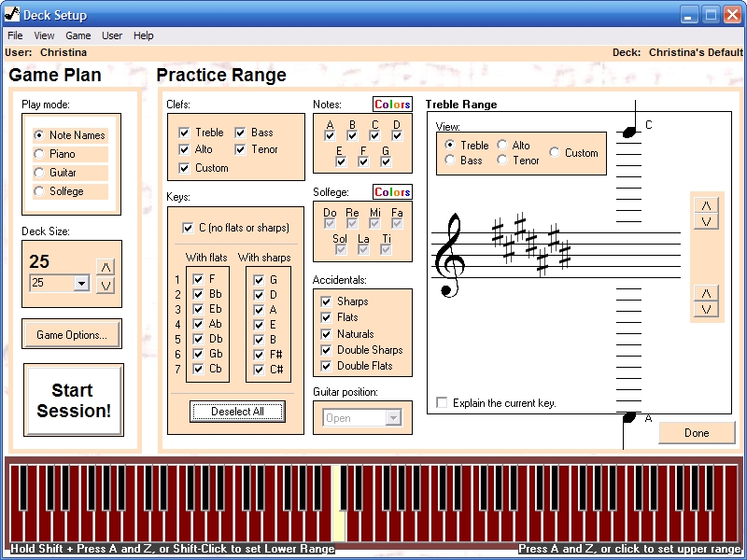Toggle the Treble clef checkbox
The height and width of the screenshot is (560, 747).
[x=184, y=133]
